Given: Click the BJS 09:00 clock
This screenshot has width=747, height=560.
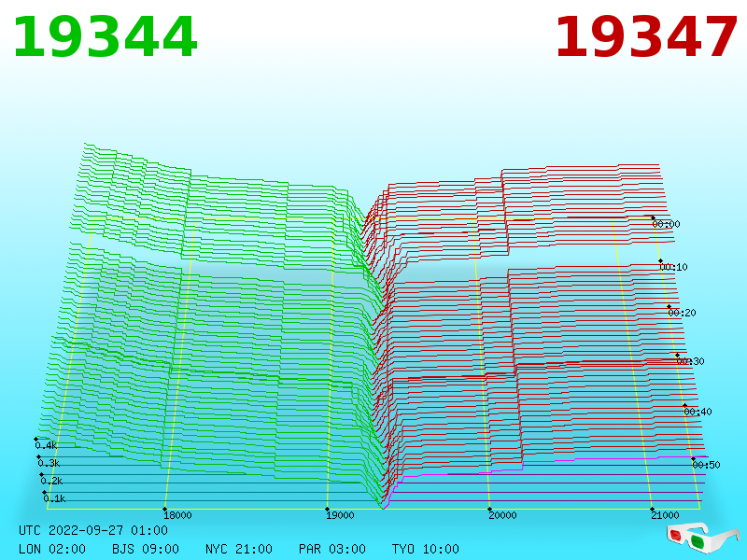Looking at the screenshot, I should [146, 549].
